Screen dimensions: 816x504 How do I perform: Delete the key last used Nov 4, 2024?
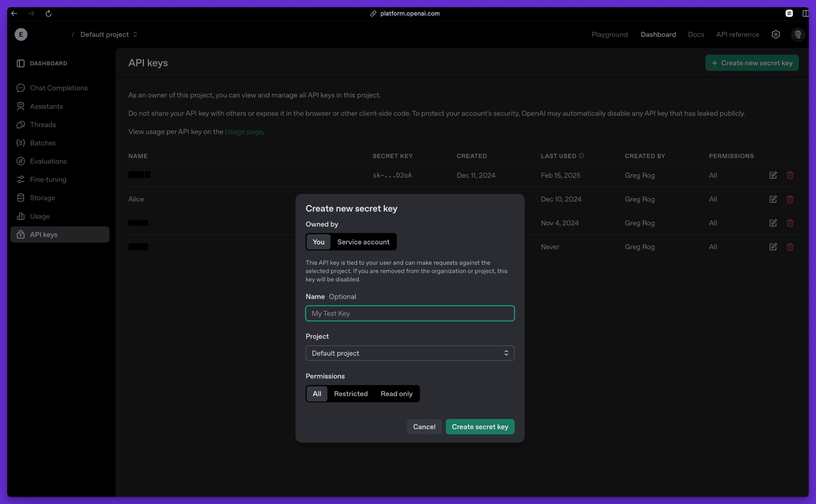790,223
